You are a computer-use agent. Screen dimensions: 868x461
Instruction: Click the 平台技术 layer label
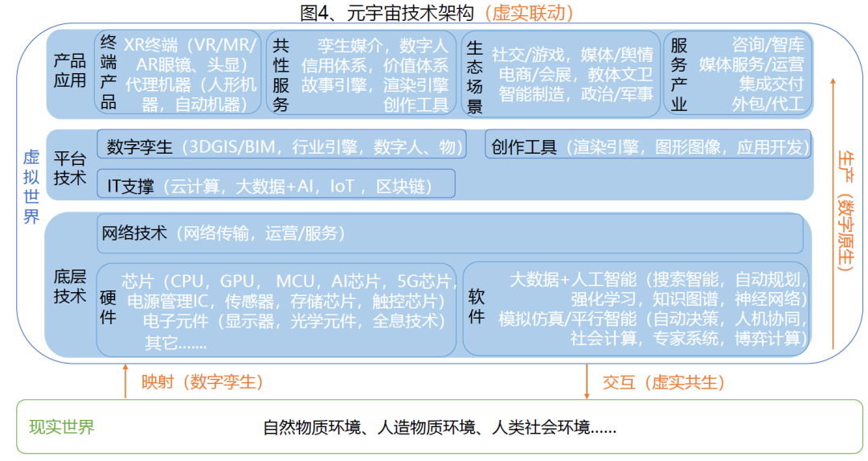pyautogui.click(x=70, y=167)
